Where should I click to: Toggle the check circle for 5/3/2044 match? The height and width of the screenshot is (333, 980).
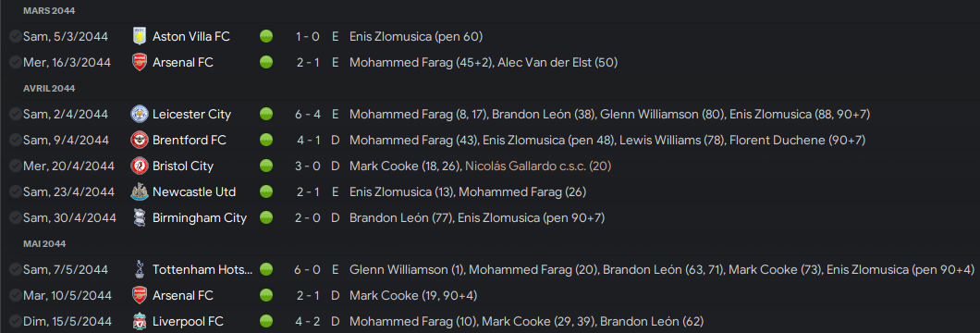[16, 37]
